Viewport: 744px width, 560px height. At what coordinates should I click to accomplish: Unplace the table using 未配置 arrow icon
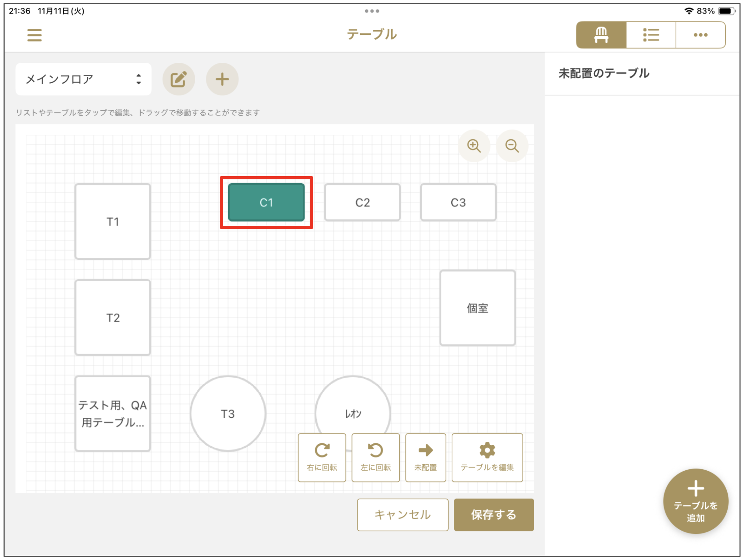pos(425,457)
